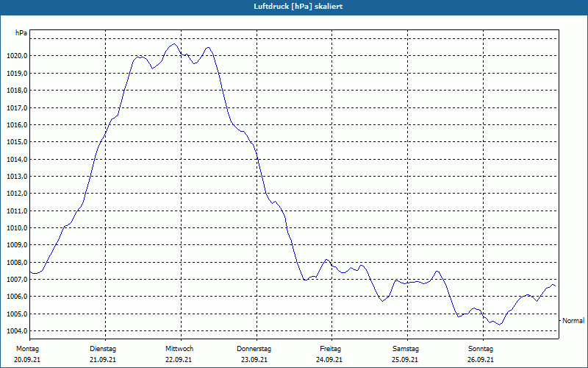This screenshot has width=588, height=368.
Task: Click the chart title 'Luftdruck [hPa] skaliert'
Action: click(298, 7)
